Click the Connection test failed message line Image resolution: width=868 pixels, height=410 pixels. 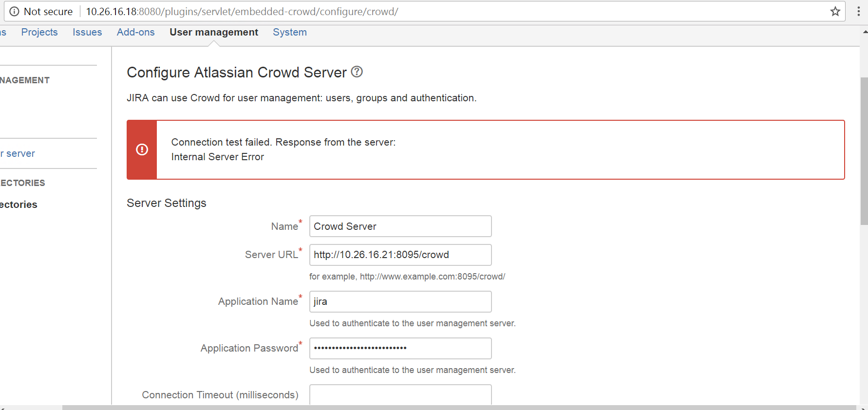(x=283, y=142)
